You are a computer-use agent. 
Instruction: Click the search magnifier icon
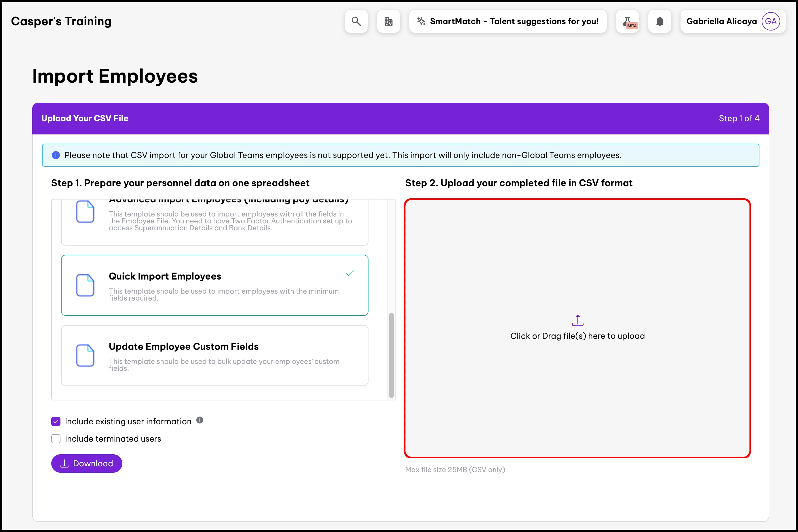[x=356, y=21]
